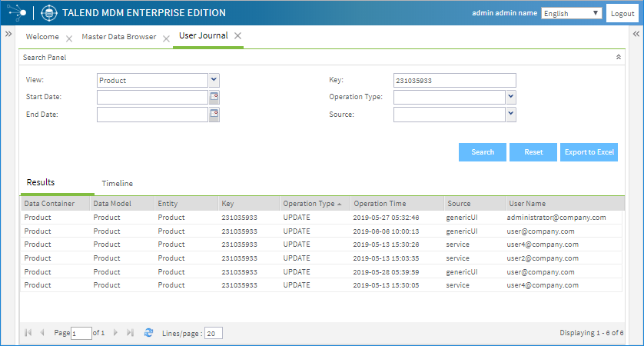Image resolution: width=644 pixels, height=346 pixels.
Task: Expand the left side panel
Action: (7, 35)
